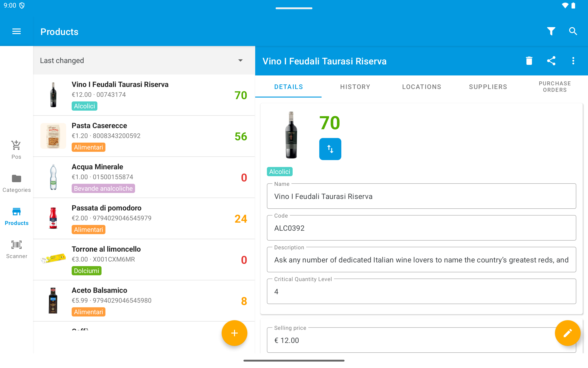This screenshot has height=368, width=588.
Task: Expand the Last changed sort dropdown
Action: (x=144, y=60)
